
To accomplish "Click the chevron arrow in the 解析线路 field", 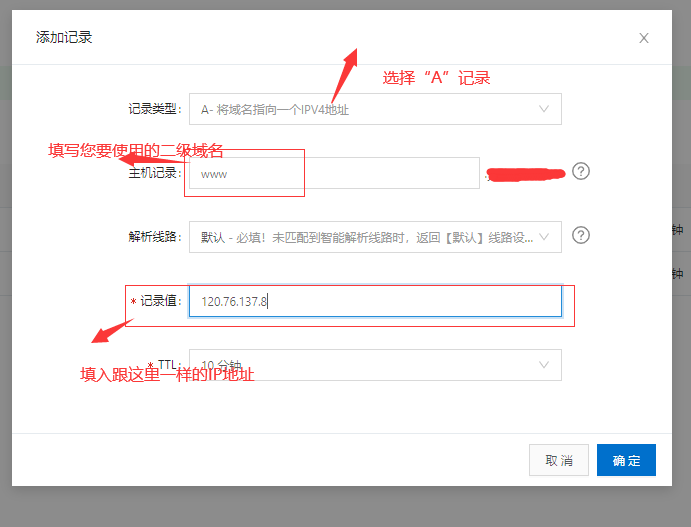I will pyautogui.click(x=545, y=237).
